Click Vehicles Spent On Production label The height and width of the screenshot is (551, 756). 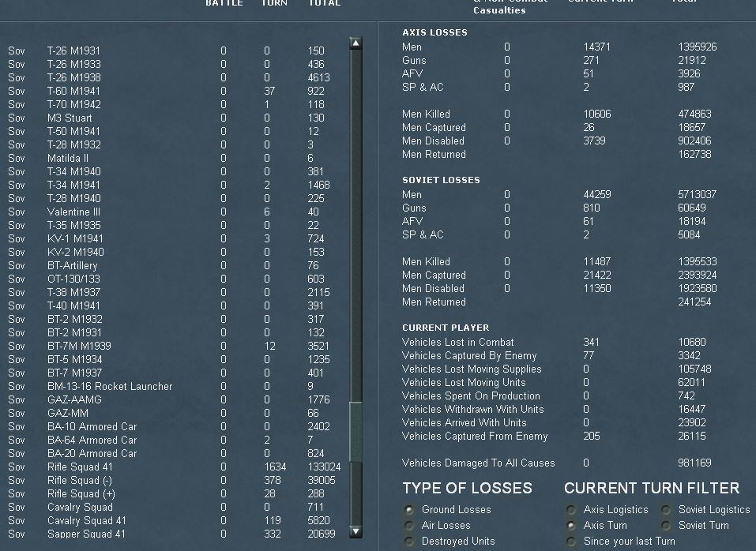471,396
